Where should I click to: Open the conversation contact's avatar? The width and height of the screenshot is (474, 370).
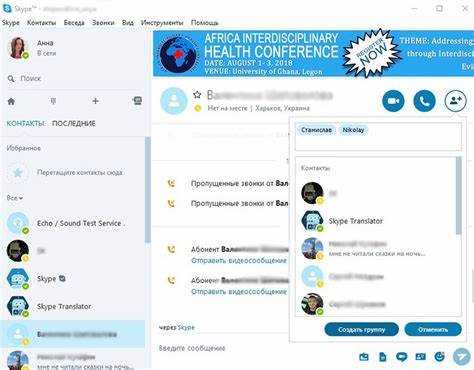(x=174, y=101)
